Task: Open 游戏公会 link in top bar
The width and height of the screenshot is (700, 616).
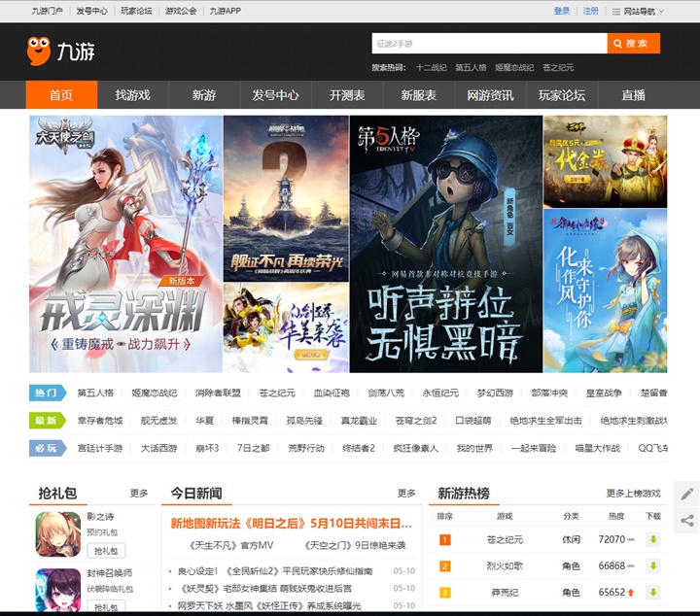Action: [181, 11]
